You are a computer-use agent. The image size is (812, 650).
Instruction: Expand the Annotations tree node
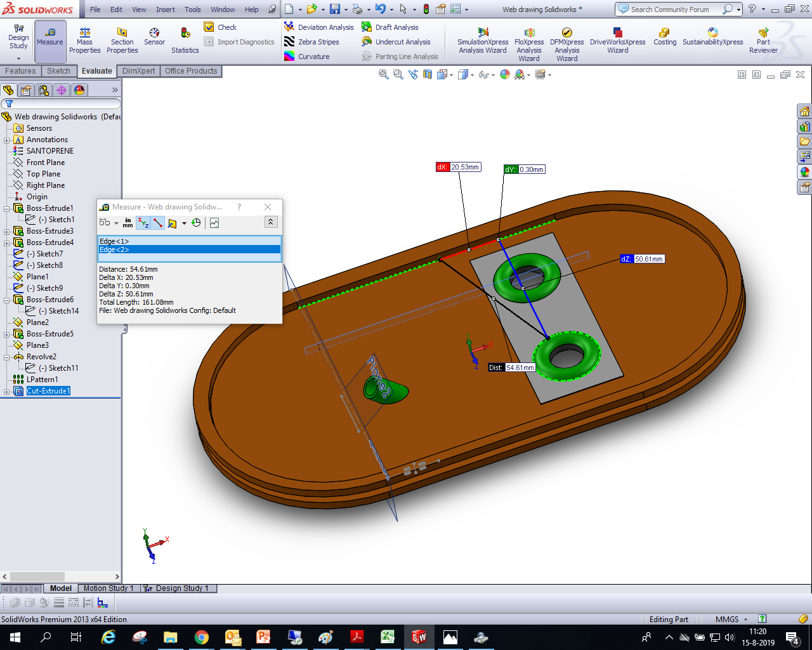tap(7, 140)
